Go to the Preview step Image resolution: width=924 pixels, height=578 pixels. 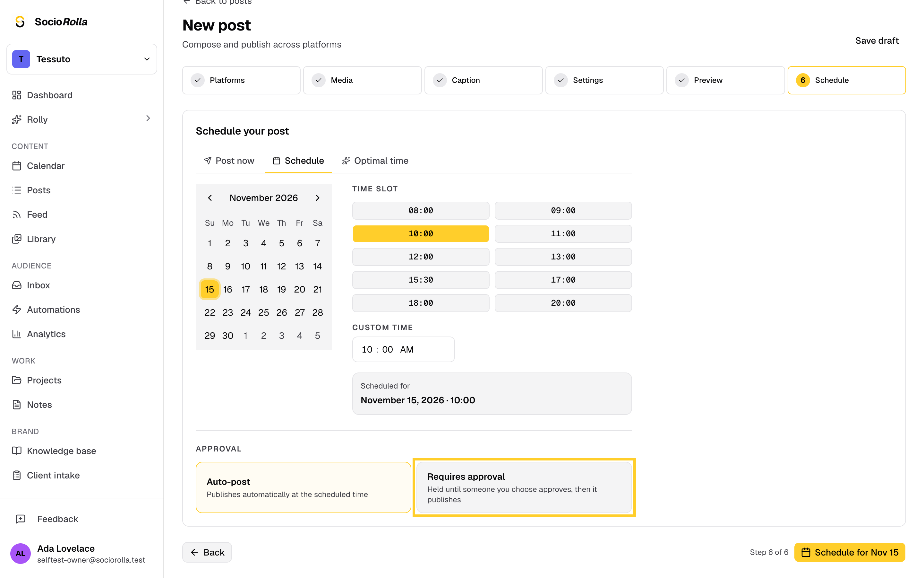pos(725,80)
